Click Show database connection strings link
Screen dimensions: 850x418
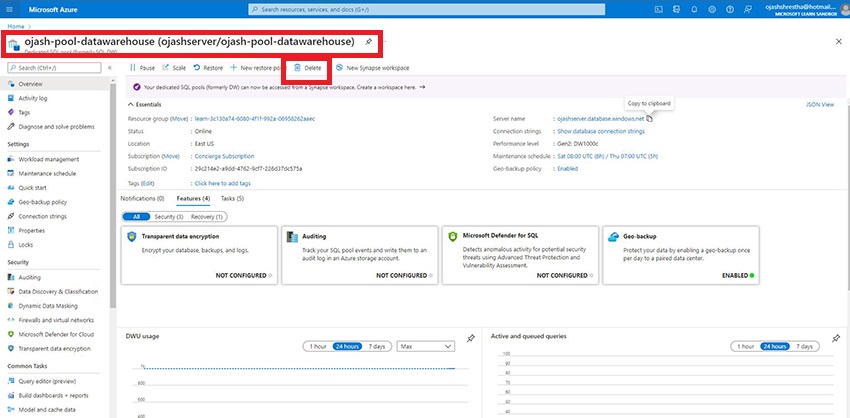pyautogui.click(x=601, y=131)
